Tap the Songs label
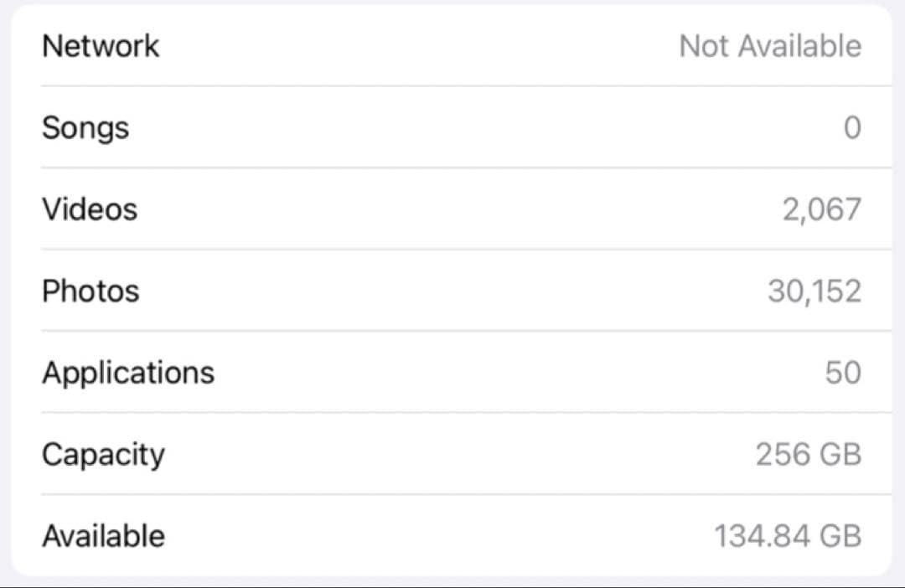Screen dimensions: 905x588 coord(85,127)
